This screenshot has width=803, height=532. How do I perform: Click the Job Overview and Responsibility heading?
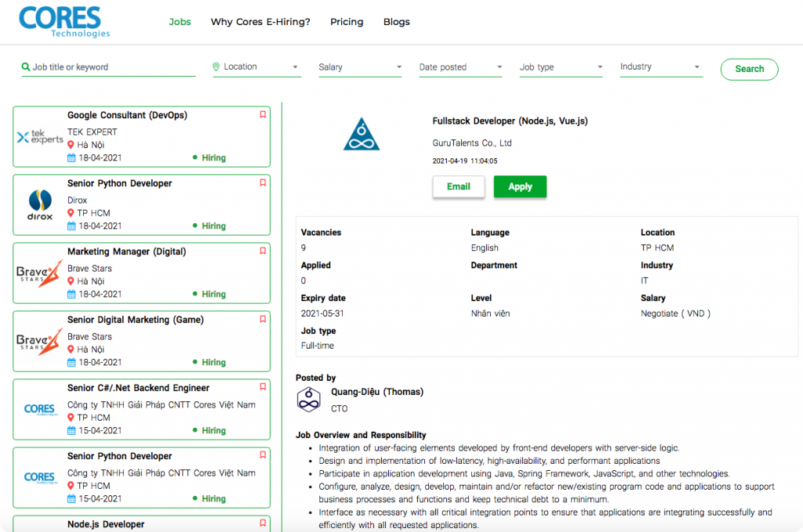tap(361, 435)
